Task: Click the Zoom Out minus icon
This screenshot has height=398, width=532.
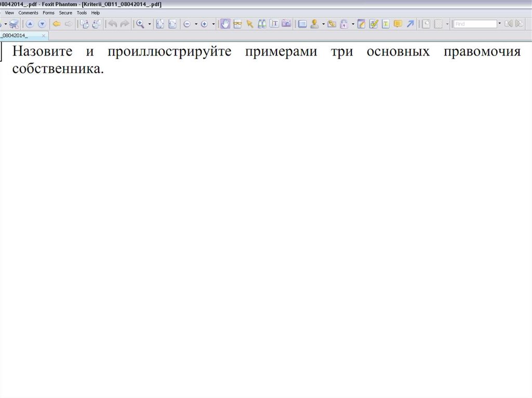Action: [187, 24]
